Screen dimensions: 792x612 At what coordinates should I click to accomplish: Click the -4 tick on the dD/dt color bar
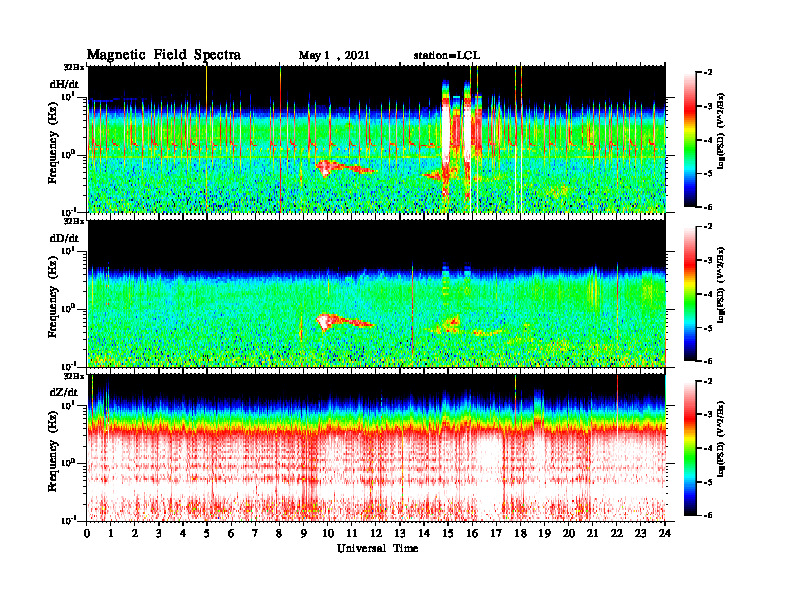(x=708, y=294)
